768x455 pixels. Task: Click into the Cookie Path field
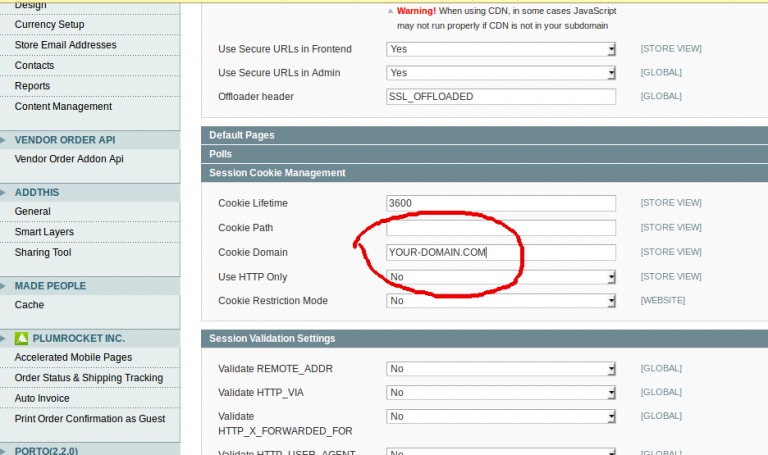pyautogui.click(x=501, y=228)
